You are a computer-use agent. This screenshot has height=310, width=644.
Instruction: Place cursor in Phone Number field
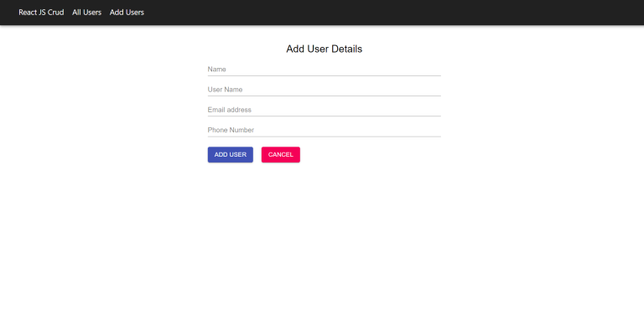coord(324,130)
